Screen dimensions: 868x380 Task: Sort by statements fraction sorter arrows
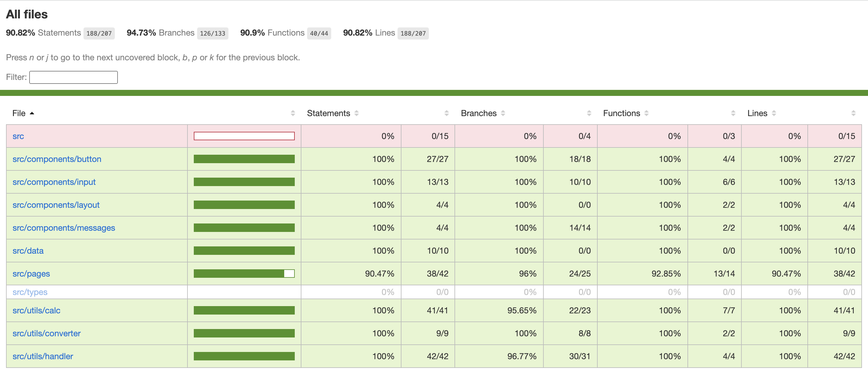tap(447, 113)
